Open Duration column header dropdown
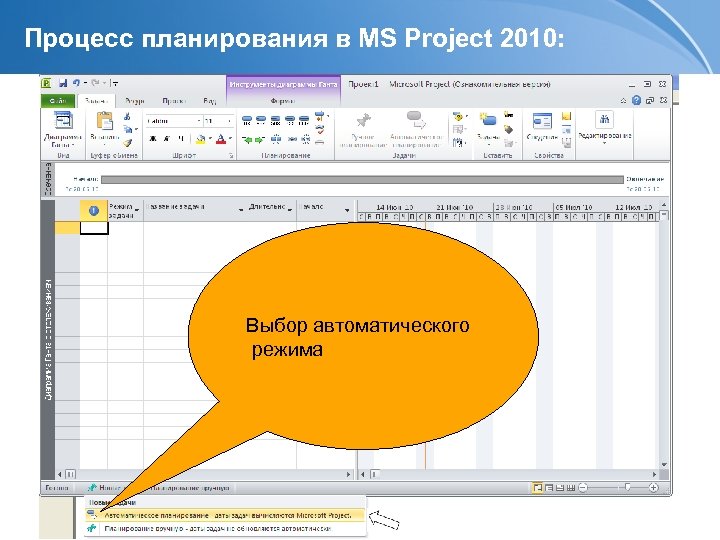 pos(290,210)
